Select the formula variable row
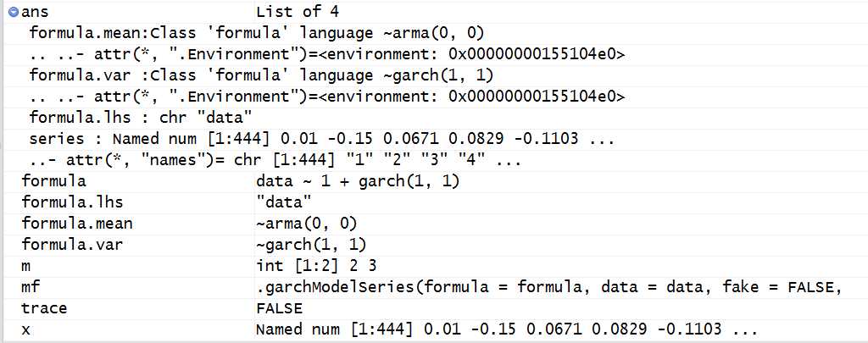This screenshot has height=343, width=868. (434, 181)
